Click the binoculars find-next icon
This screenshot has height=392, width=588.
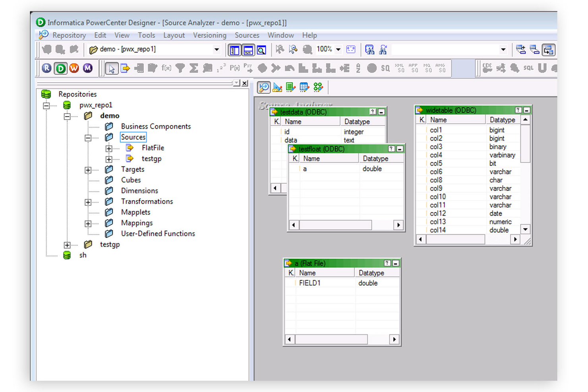pos(383,49)
